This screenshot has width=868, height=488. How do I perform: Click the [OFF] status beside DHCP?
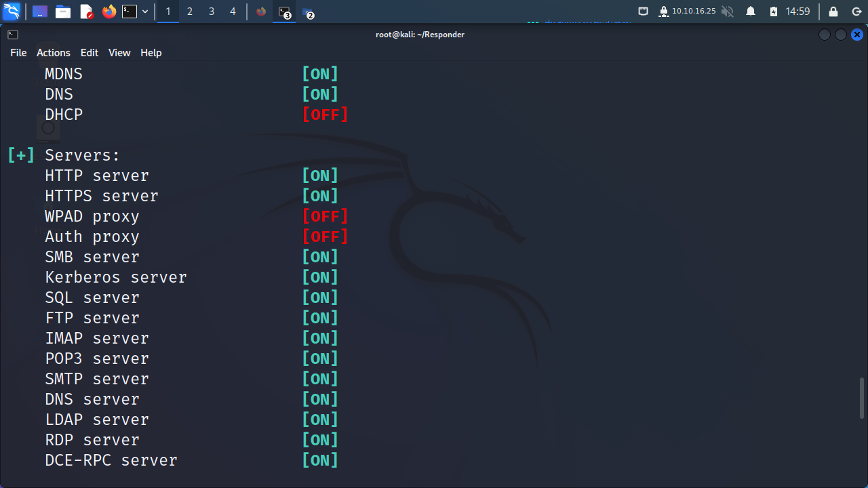coord(325,115)
